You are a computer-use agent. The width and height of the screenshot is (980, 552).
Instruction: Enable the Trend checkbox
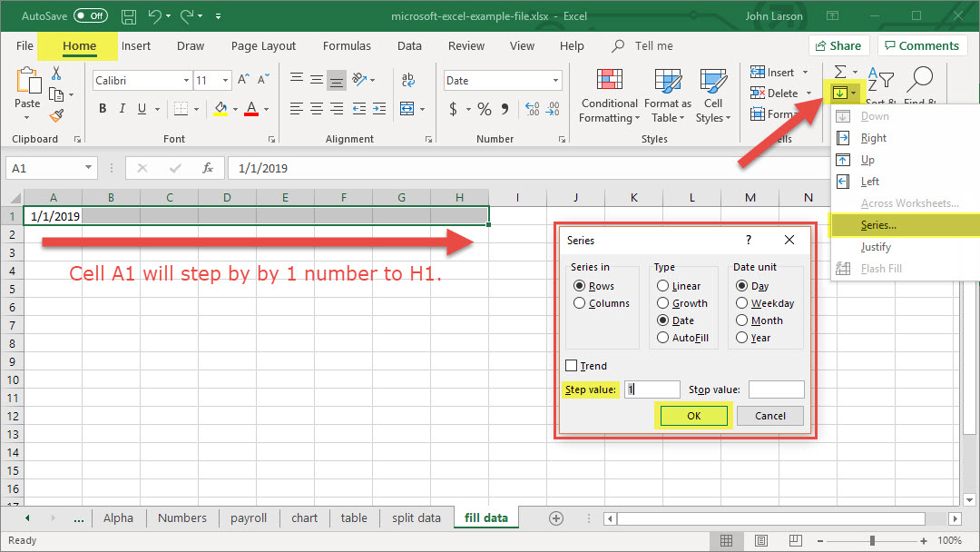[572, 366]
